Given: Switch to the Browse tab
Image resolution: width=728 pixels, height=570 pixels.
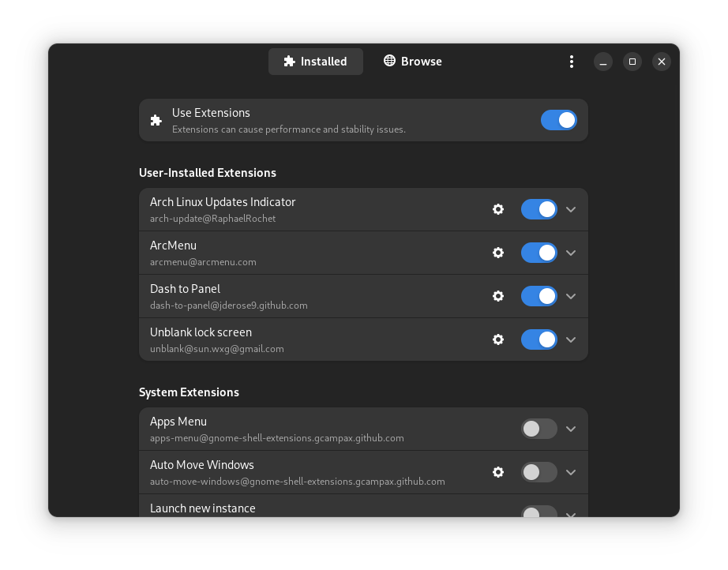Looking at the screenshot, I should point(412,62).
